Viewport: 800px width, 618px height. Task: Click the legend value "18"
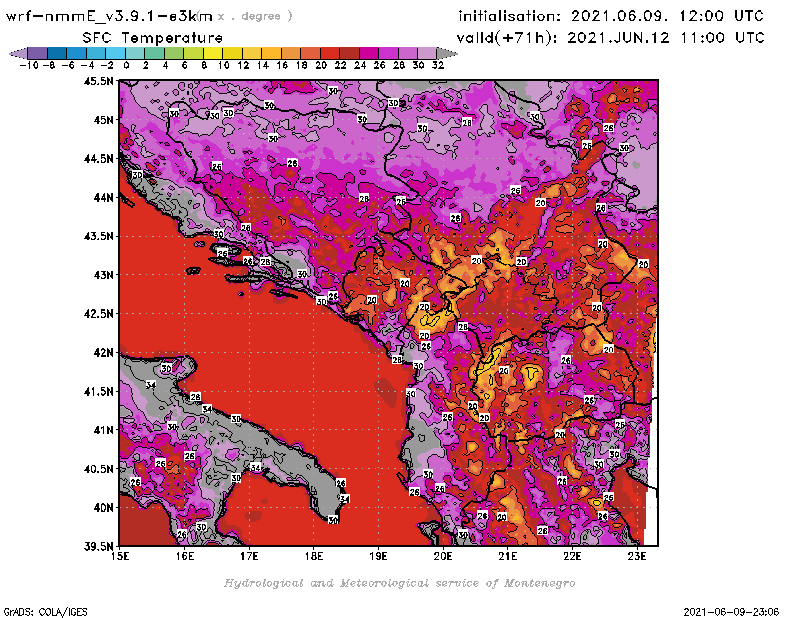point(301,65)
